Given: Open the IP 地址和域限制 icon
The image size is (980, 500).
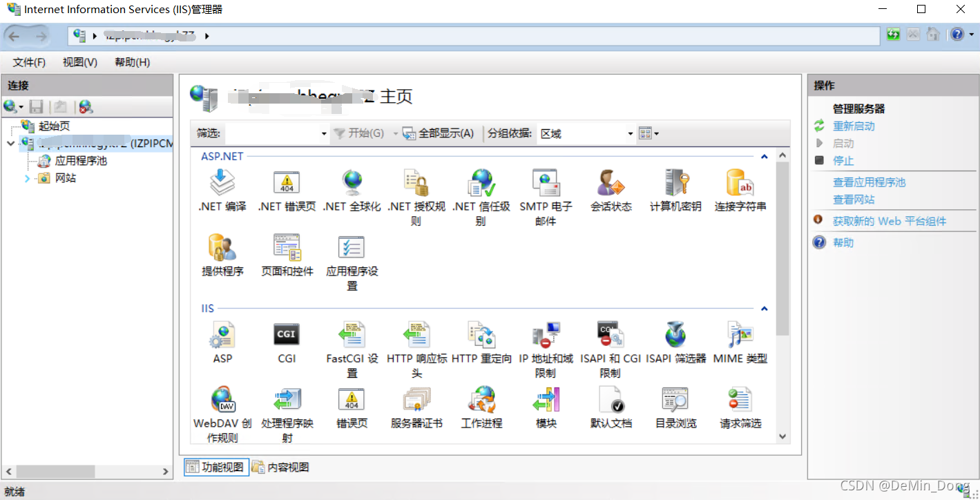Looking at the screenshot, I should (x=546, y=335).
